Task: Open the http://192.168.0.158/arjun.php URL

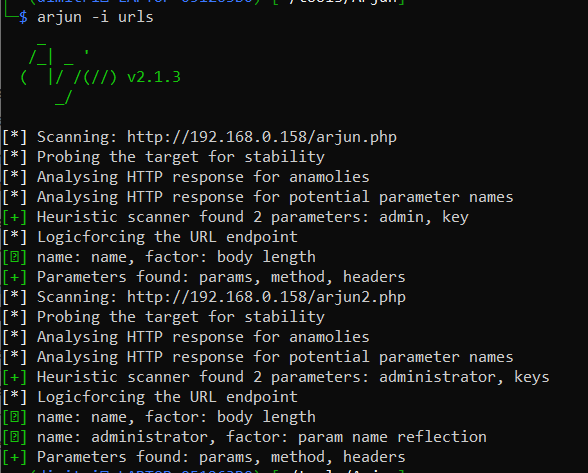Action: [261, 137]
